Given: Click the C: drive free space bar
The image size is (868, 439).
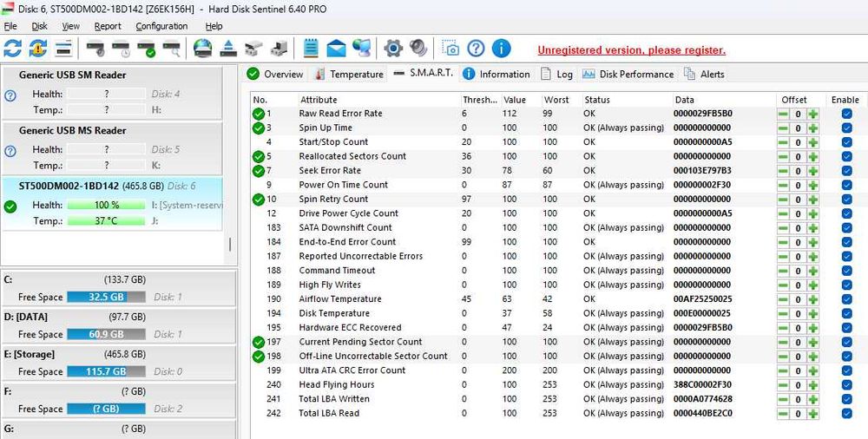Looking at the screenshot, I should [x=106, y=298].
